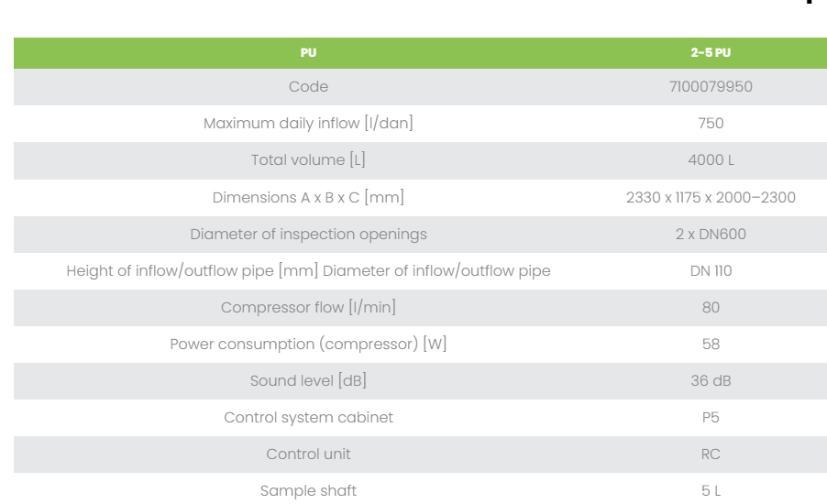
Task: Select the 4000 L value
Action: [711, 160]
